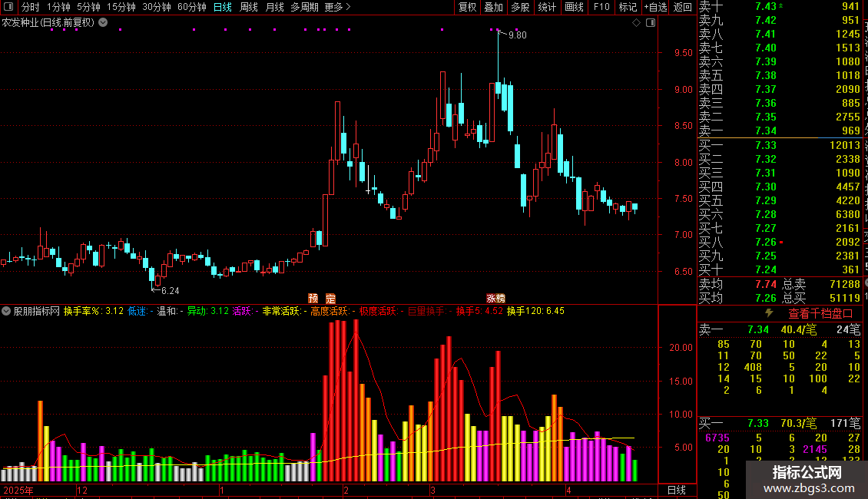Add stock with +自选 button
The image size is (868, 499).
point(655,7)
